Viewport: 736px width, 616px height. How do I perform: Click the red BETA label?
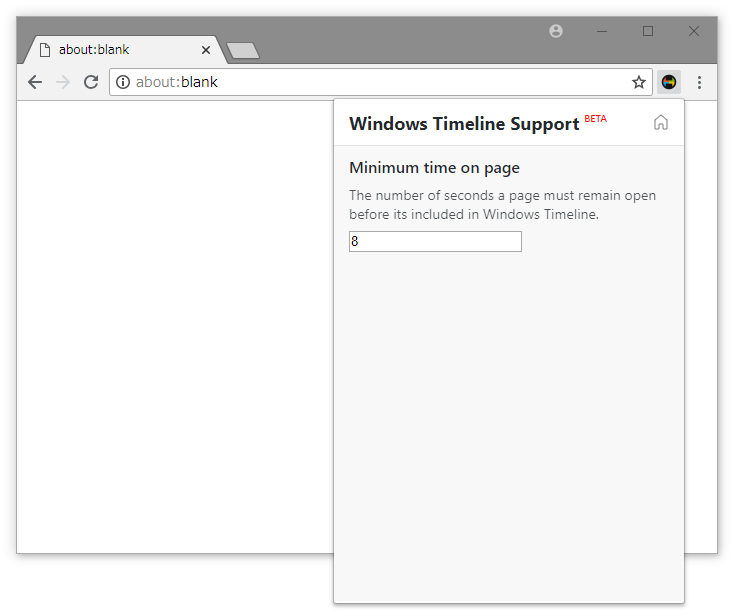pyautogui.click(x=595, y=119)
